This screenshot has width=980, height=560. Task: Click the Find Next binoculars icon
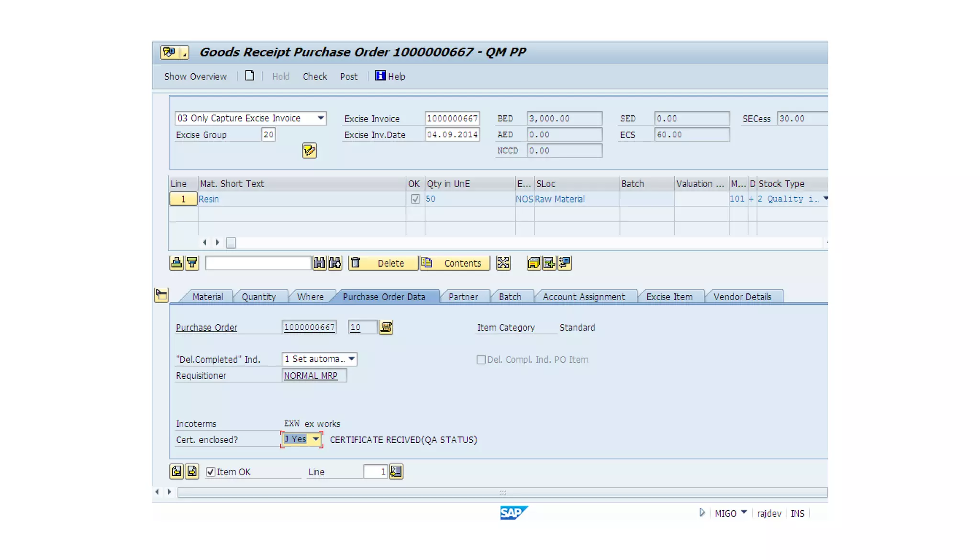335,263
